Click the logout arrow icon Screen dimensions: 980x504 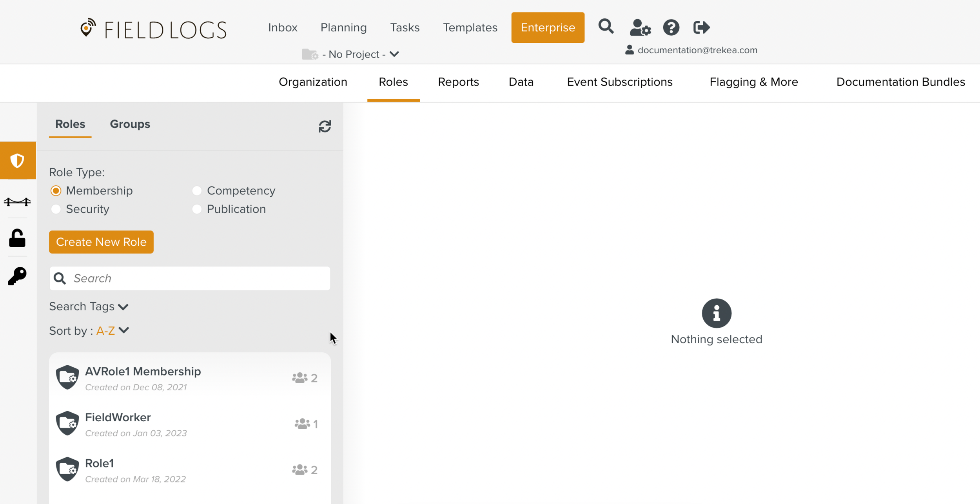point(701,27)
